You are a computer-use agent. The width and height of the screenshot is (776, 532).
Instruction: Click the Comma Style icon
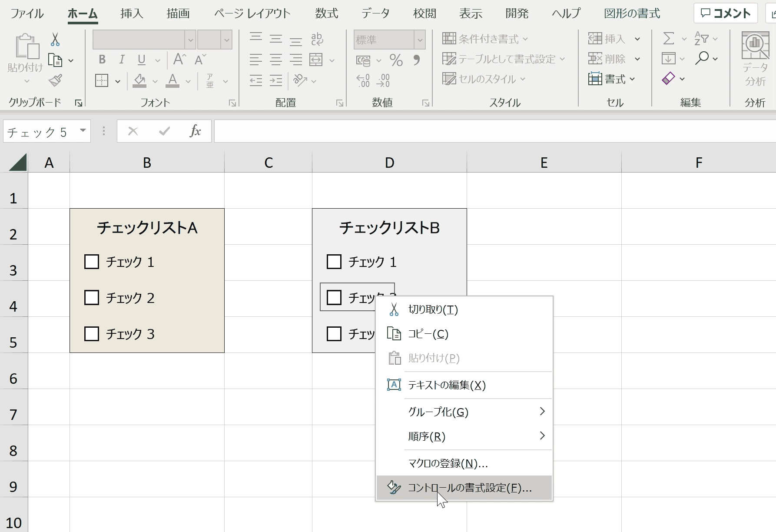(x=416, y=60)
